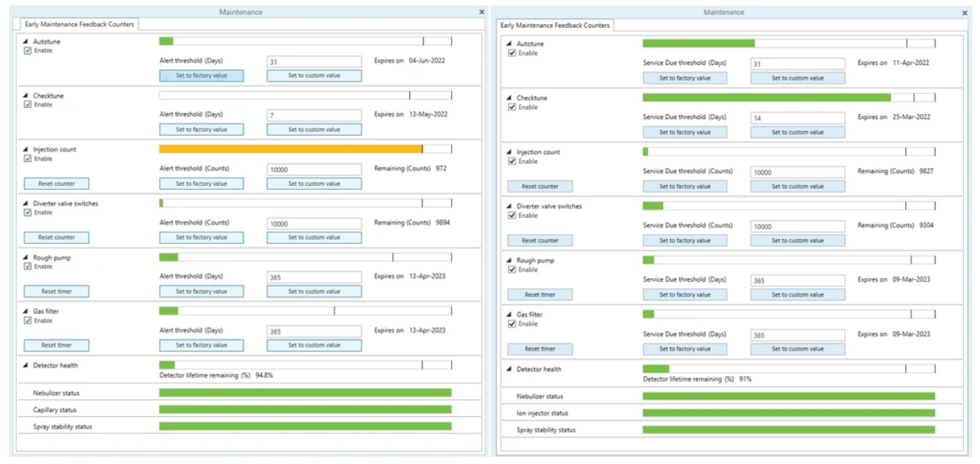Disable Diverter valve switches counter, right window

511,215
